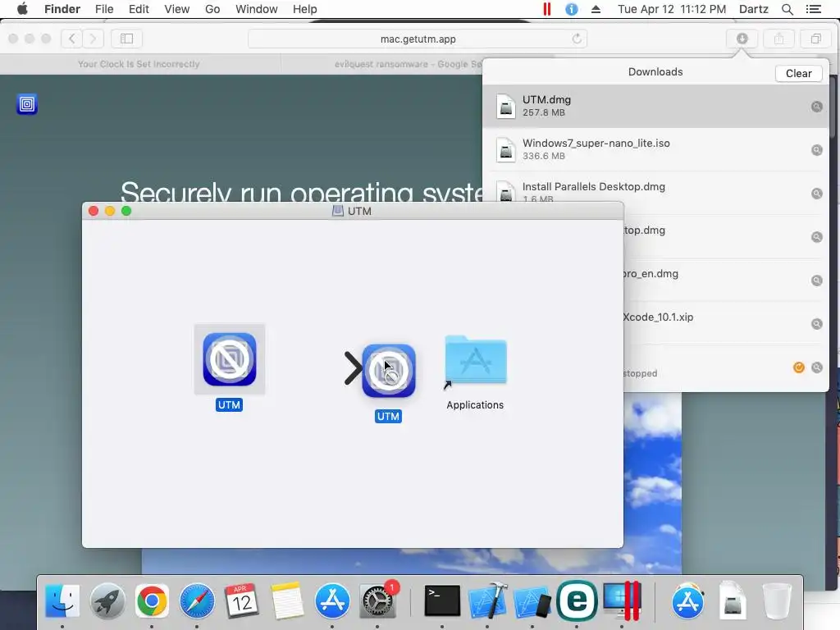This screenshot has width=840, height=630.
Task: Click Safari forward button
Action: 93,39
